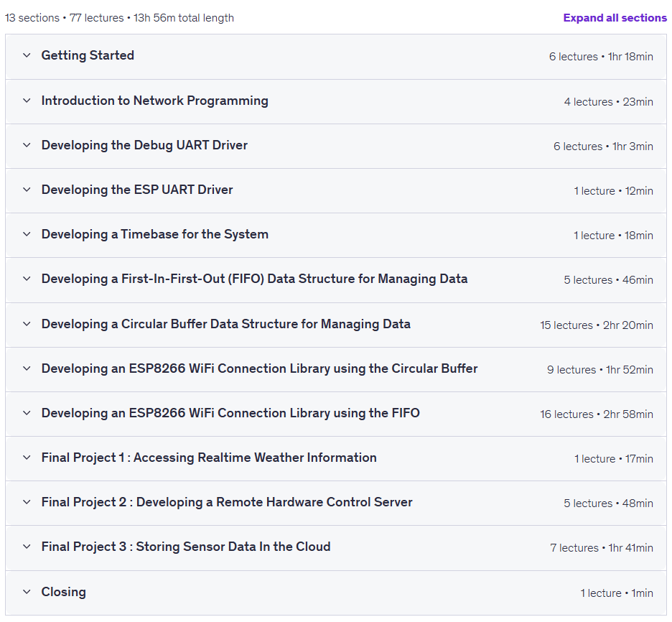Click '1 lecture • 12min' duration text
Screen dimensions: 672x622
613,191
